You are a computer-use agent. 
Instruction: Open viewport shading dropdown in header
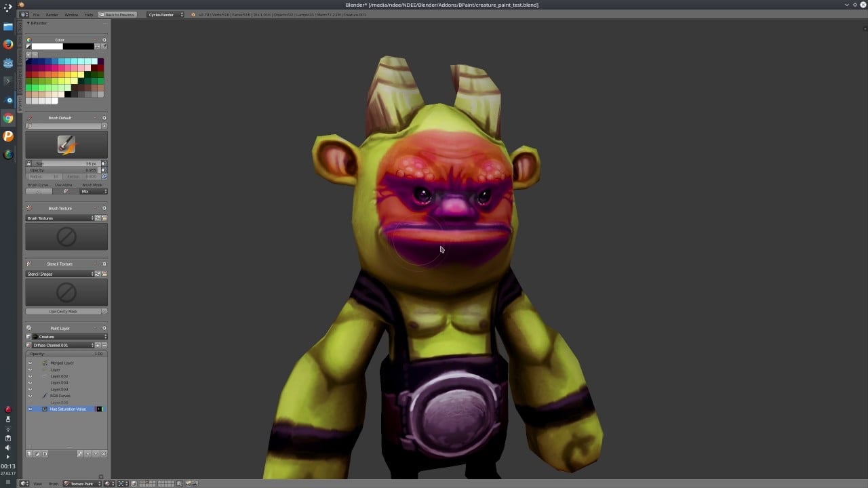pyautogui.click(x=109, y=483)
